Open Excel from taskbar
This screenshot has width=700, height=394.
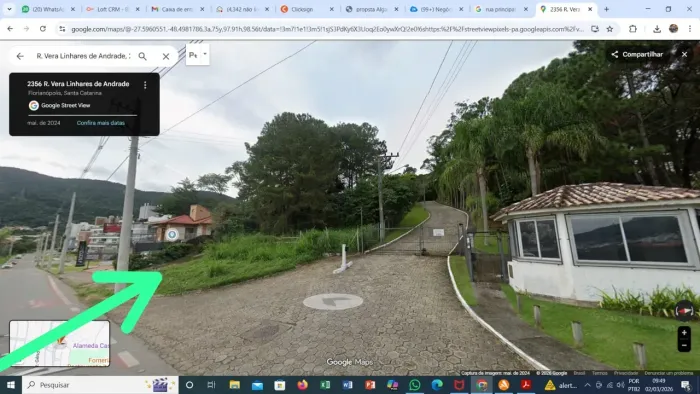pyautogui.click(x=325, y=385)
